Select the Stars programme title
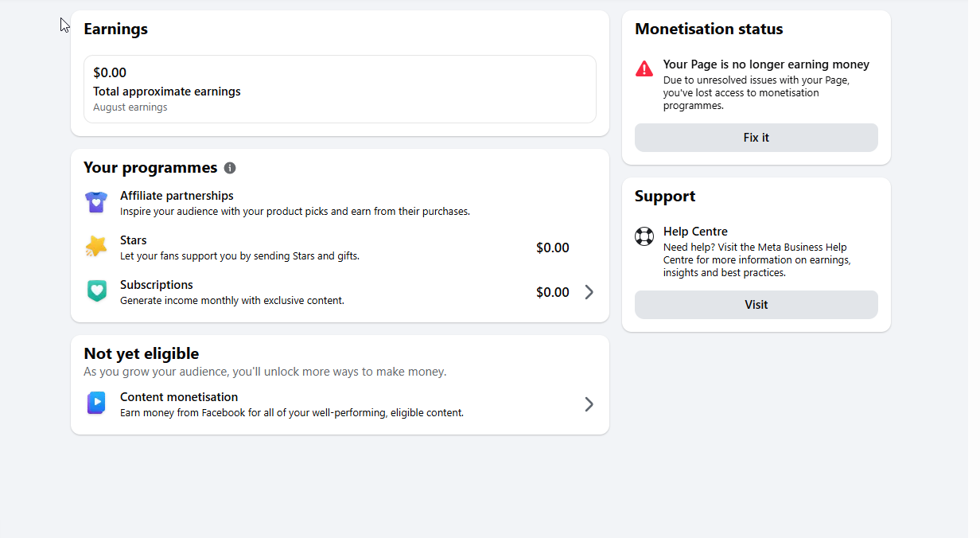 (x=134, y=240)
